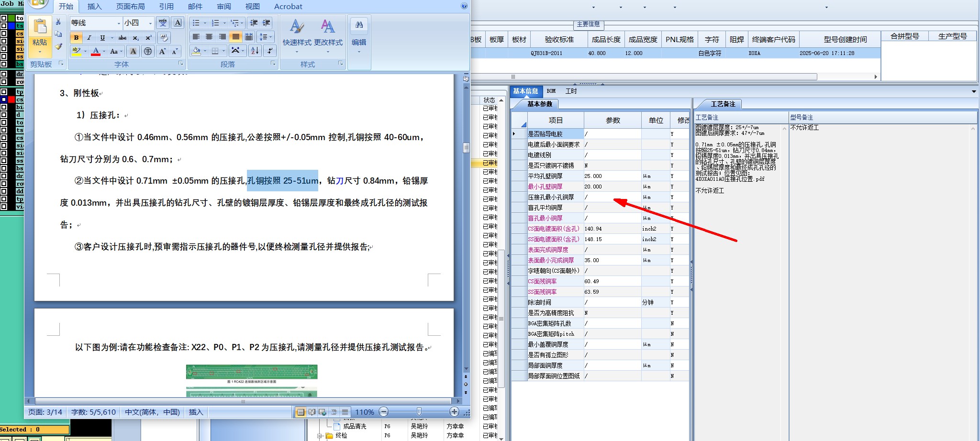Toggle checkbox beside 'vi' layer row
The image size is (980, 441).
tap(4, 207)
